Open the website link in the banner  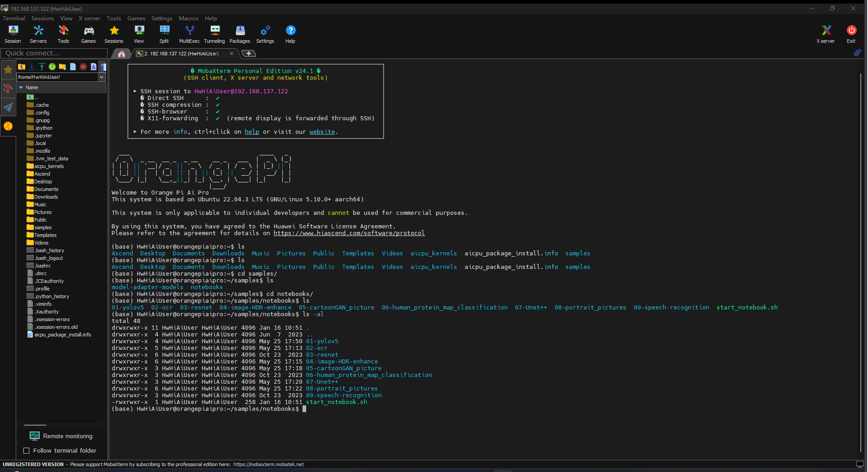point(322,132)
